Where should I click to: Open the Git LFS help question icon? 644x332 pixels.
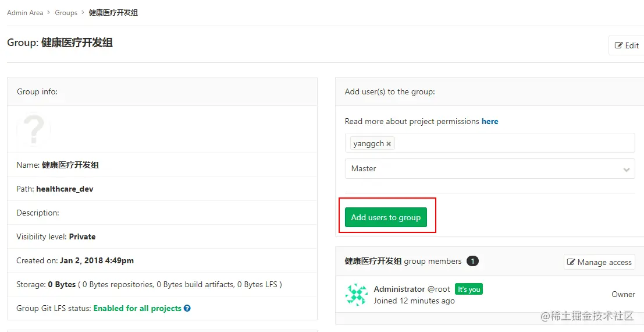pos(187,308)
